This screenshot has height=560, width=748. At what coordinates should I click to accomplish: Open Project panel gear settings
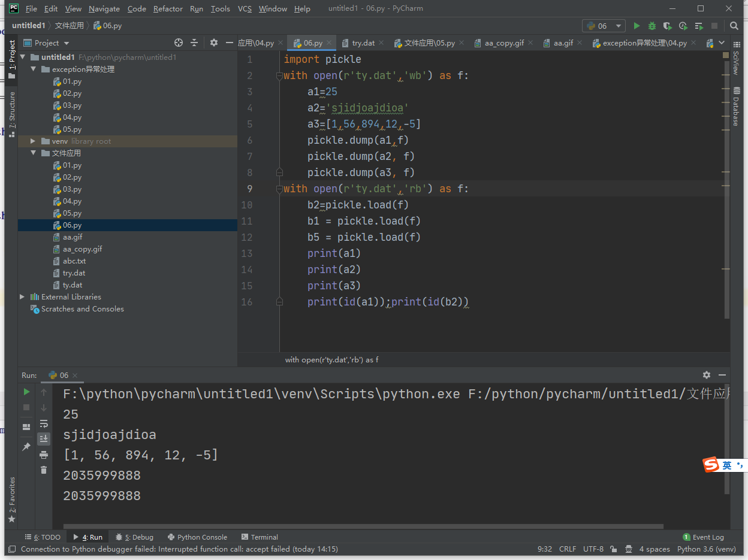click(x=214, y=43)
